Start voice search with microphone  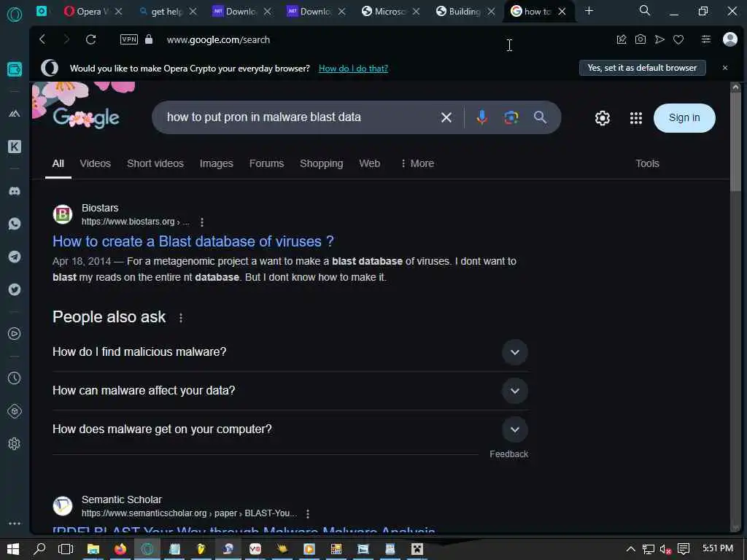point(481,117)
